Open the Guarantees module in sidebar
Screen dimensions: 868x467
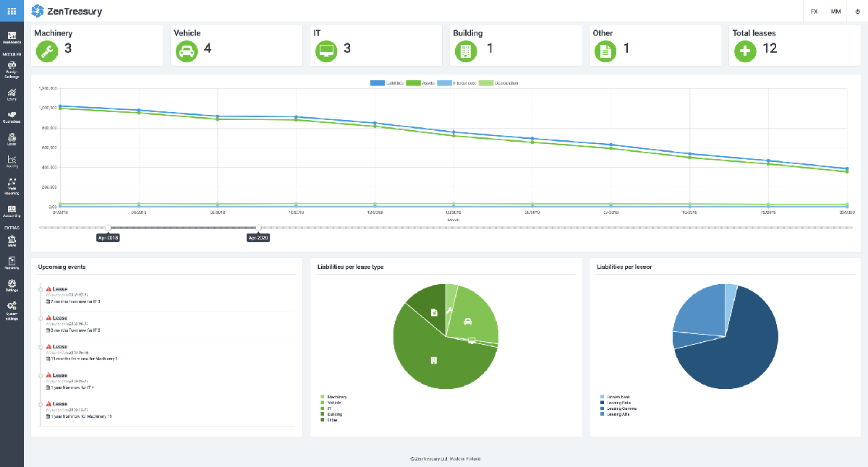(12, 117)
